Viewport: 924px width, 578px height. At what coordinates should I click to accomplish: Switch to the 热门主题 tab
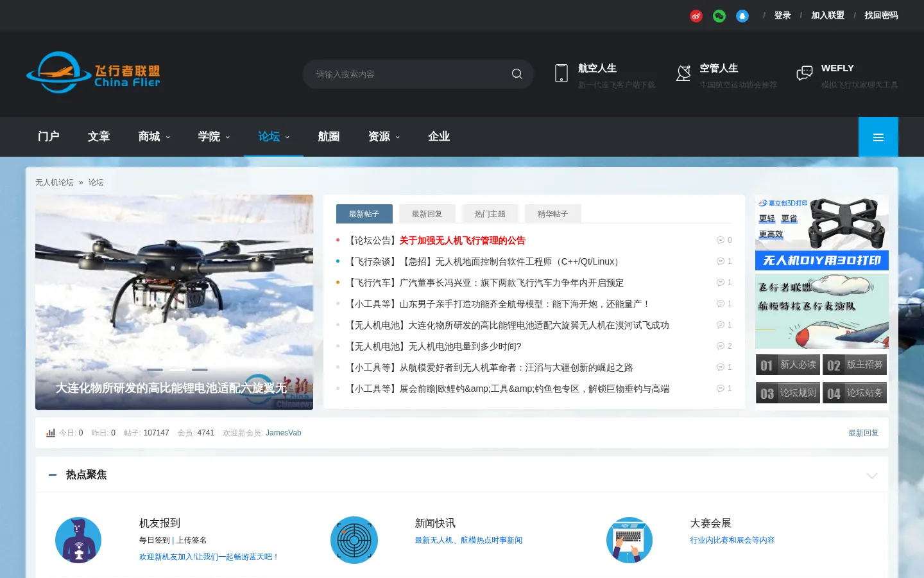click(x=490, y=214)
